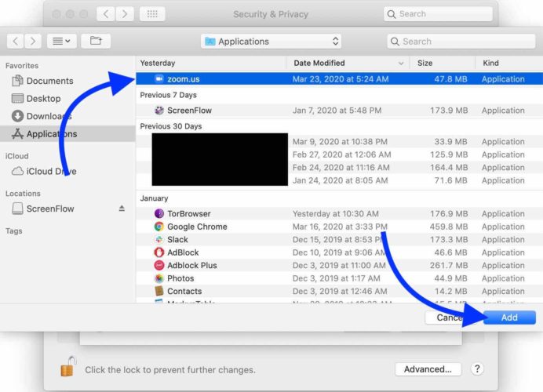Click the Photos flower icon

tap(159, 278)
